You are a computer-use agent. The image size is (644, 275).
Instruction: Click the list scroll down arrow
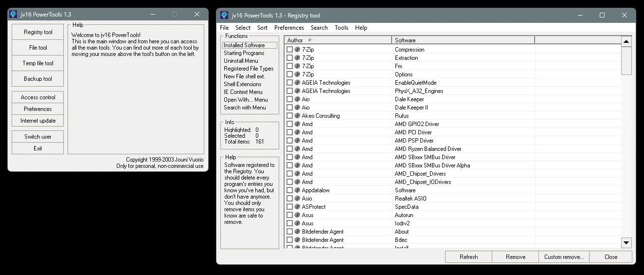626,242
